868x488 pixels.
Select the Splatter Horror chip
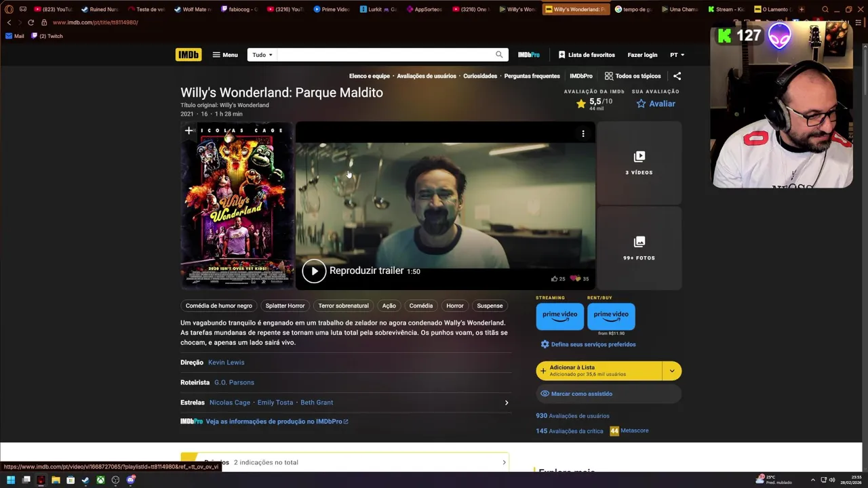tap(285, 306)
